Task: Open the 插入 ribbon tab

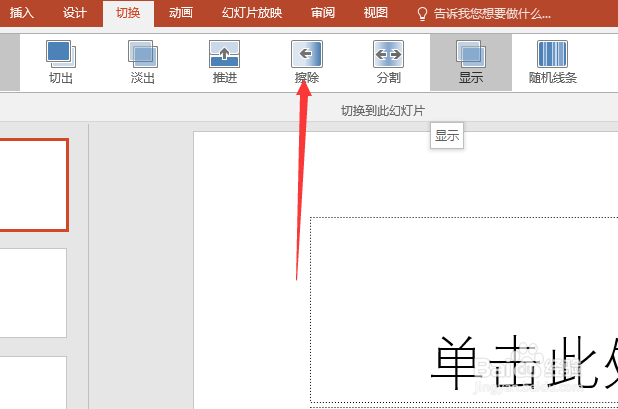Action: 22,13
